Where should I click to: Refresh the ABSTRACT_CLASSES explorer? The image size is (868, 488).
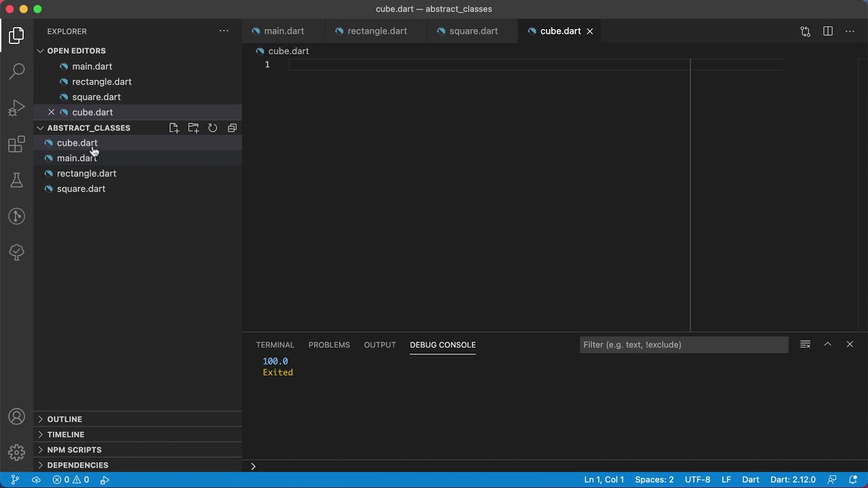pos(212,127)
